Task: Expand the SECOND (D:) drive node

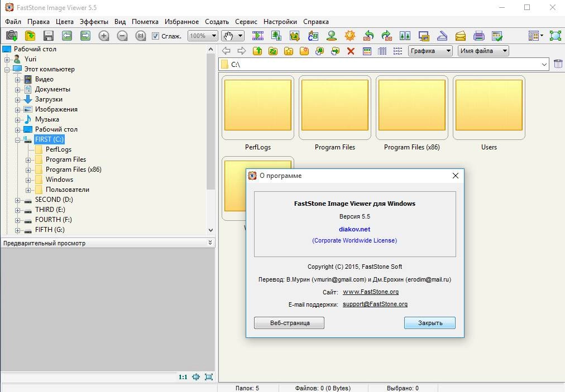Action: [17, 200]
